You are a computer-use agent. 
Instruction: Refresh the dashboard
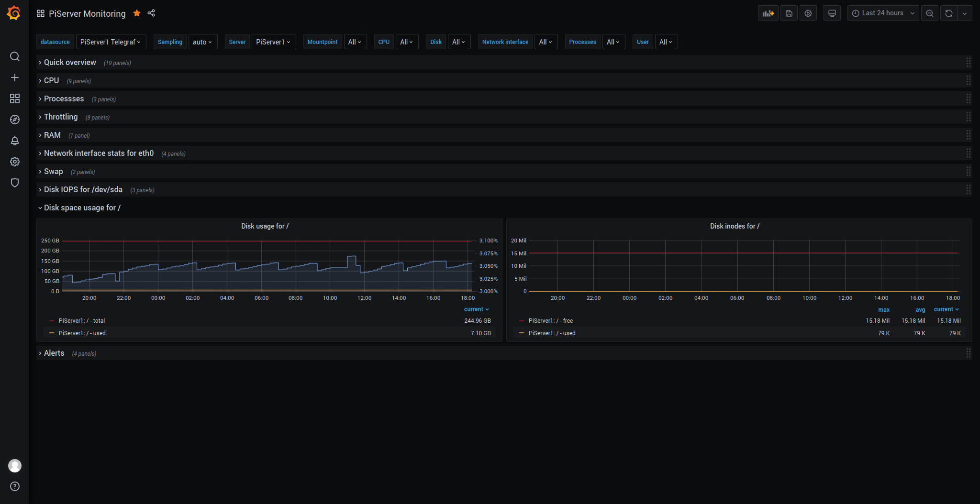pos(949,13)
